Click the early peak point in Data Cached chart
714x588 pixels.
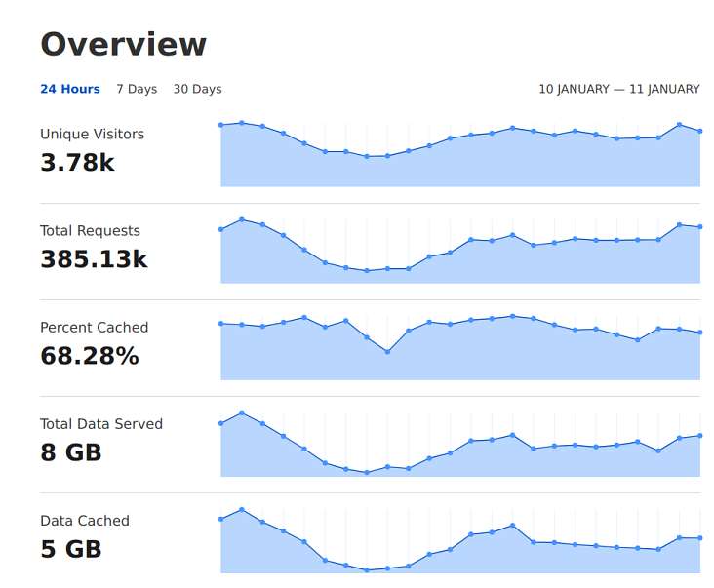pyautogui.click(x=242, y=510)
